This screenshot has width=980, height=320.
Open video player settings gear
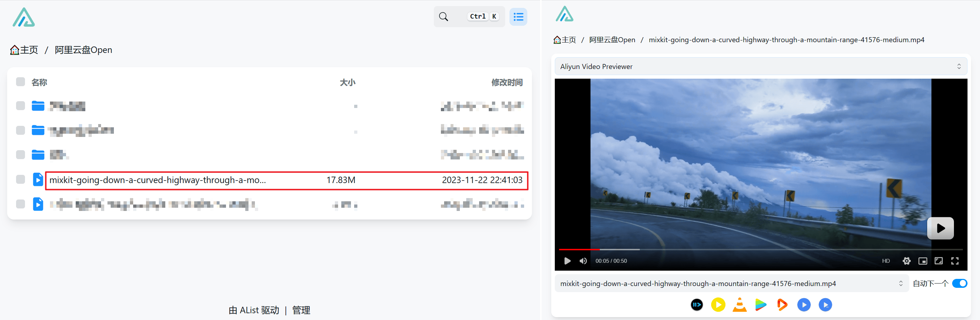pos(906,261)
